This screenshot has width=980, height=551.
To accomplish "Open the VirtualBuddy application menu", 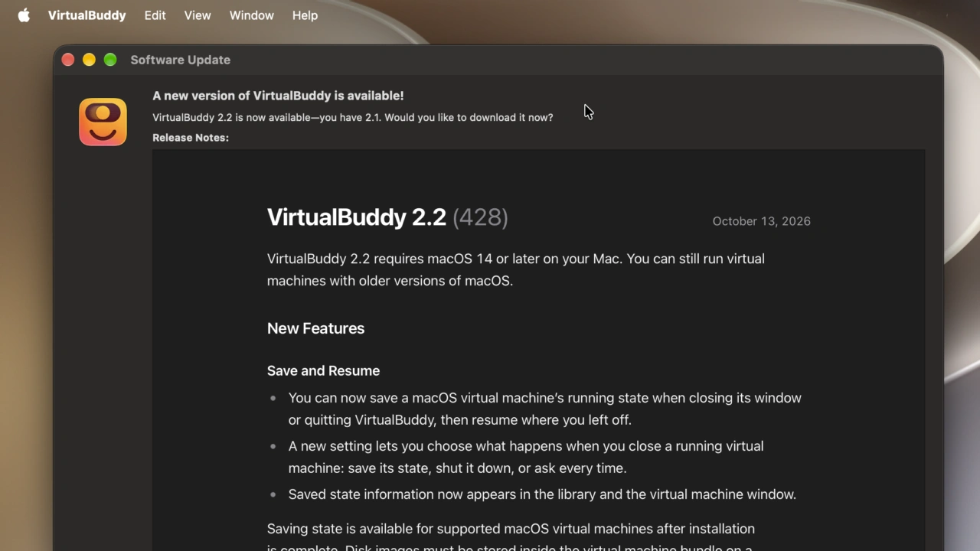I will (87, 15).
